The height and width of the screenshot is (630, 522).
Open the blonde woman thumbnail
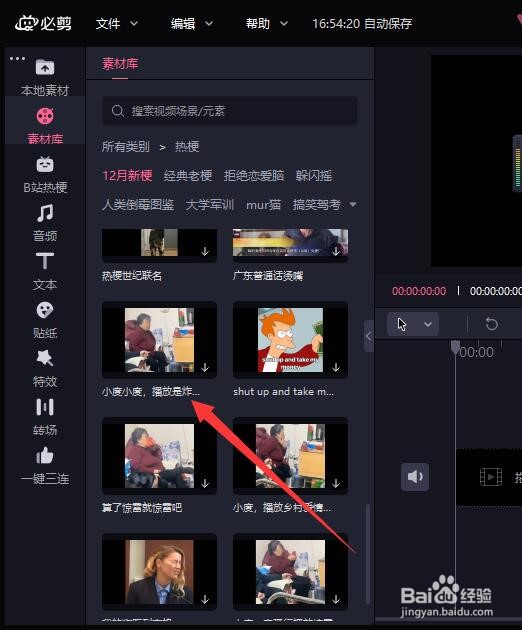(x=159, y=572)
